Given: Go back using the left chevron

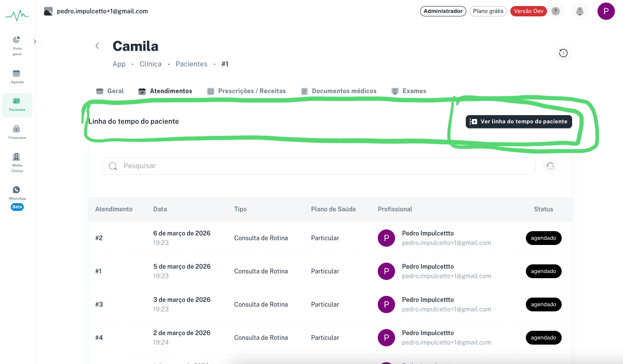Looking at the screenshot, I should pos(97,46).
